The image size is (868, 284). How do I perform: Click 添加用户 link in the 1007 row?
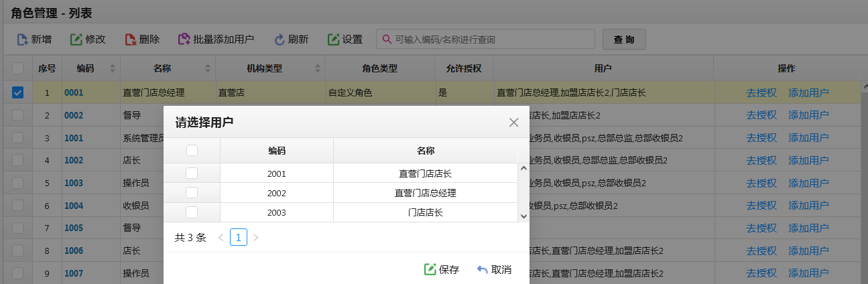(x=808, y=273)
